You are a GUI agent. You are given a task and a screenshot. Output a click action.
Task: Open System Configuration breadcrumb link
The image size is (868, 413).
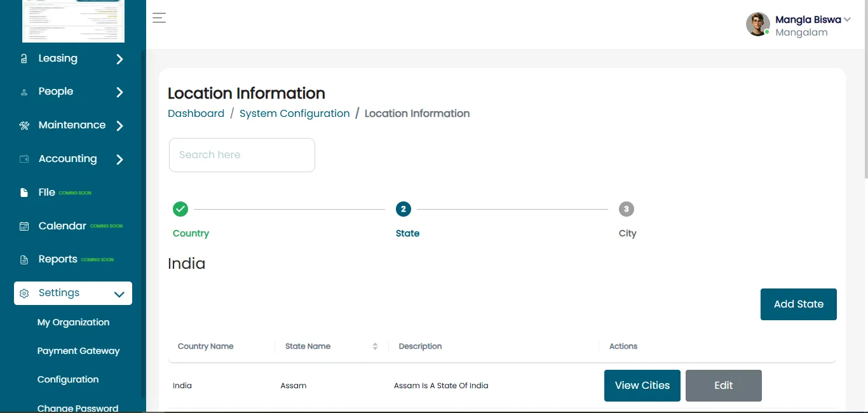[295, 113]
